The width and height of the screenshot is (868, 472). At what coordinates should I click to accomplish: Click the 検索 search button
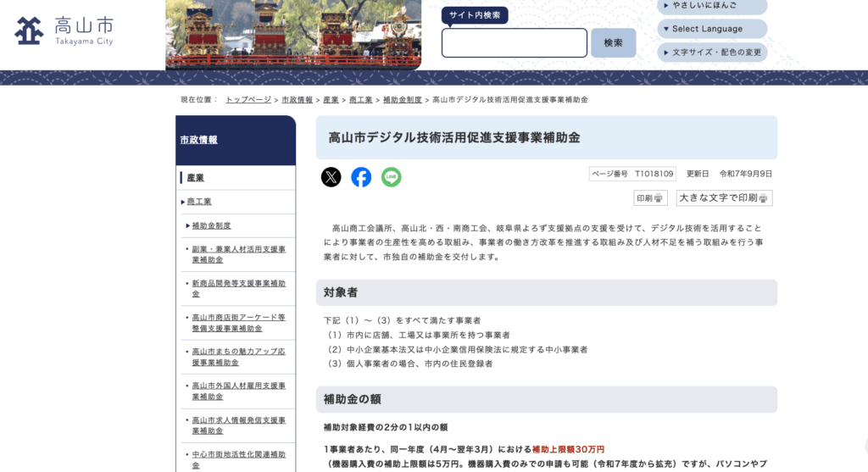(613, 43)
